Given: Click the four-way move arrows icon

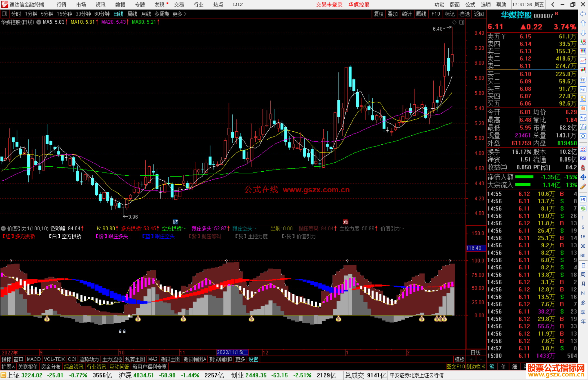Looking at the screenshot, I should (x=583, y=177).
